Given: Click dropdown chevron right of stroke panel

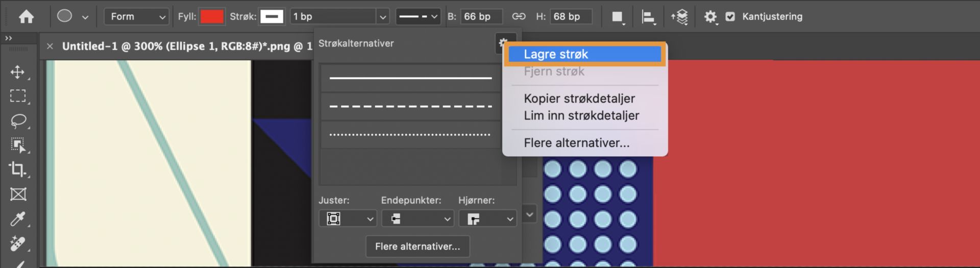Looking at the screenshot, I should point(530,214).
